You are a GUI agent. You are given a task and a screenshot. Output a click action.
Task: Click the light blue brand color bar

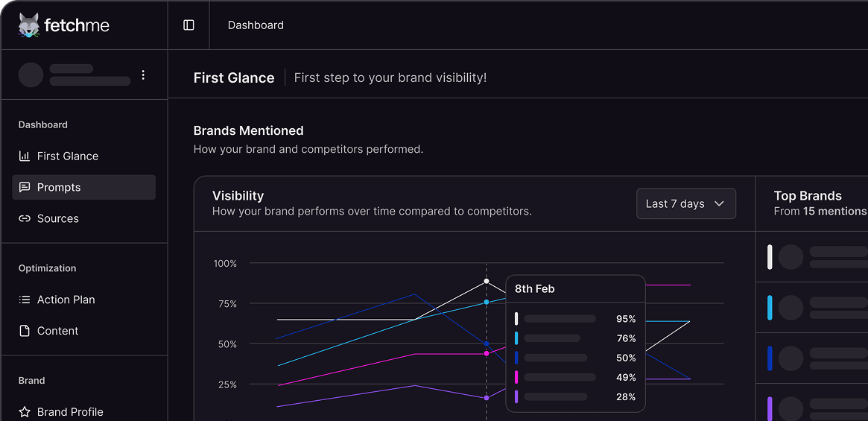click(770, 307)
